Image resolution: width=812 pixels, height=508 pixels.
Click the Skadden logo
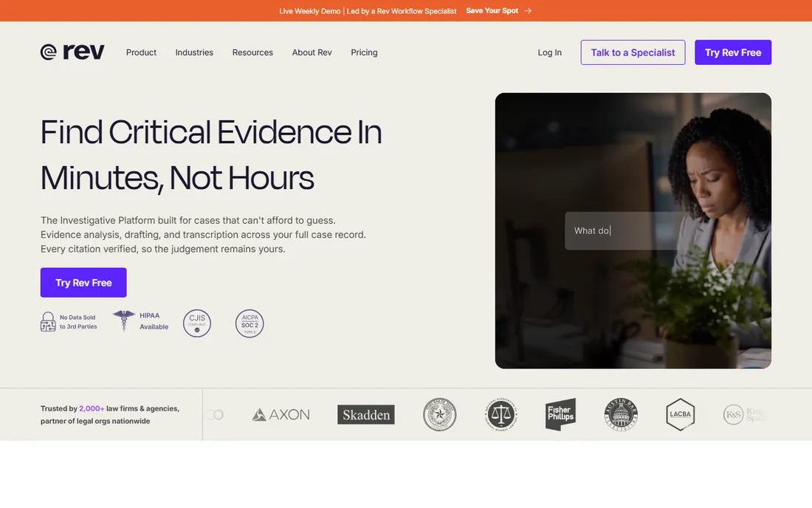(x=366, y=415)
